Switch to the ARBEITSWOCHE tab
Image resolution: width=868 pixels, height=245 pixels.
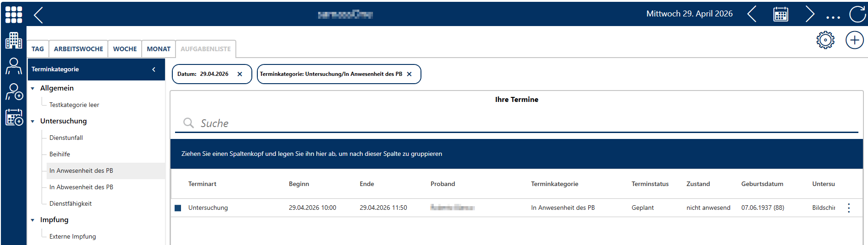tap(79, 49)
